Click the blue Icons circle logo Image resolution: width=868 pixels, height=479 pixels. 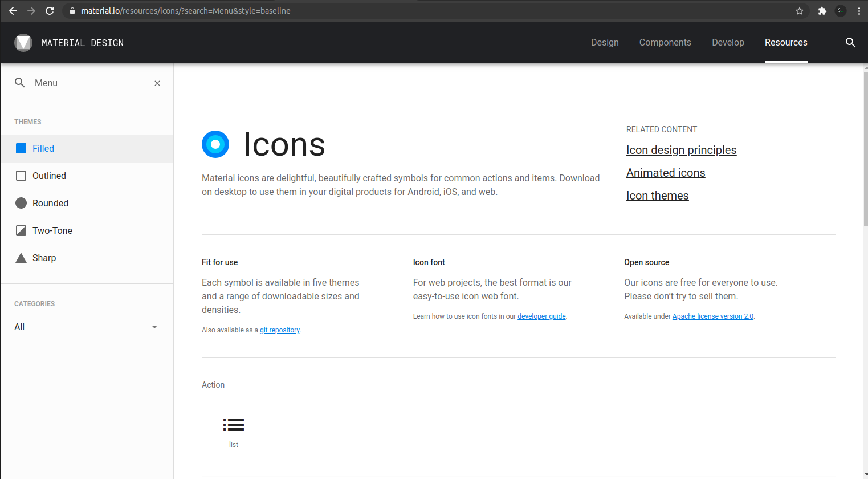pos(215,144)
